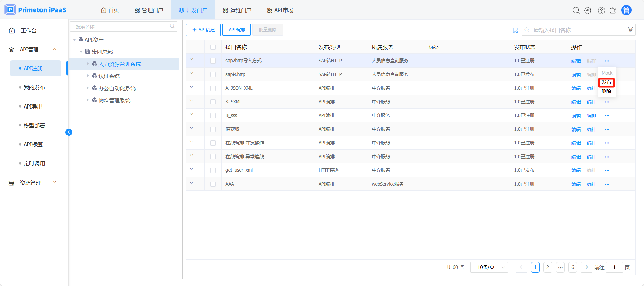
Task: Click the filter funnel icon in search box
Action: (630, 30)
